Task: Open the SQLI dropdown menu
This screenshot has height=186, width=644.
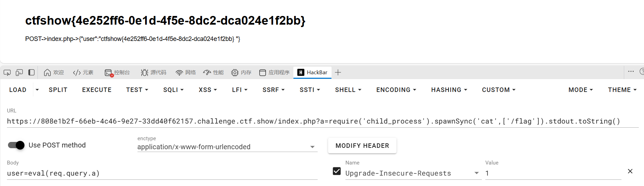Action: 173,90
